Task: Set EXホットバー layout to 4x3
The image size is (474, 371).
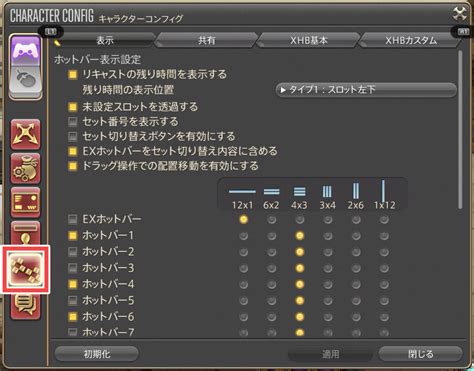Action: 300,219
